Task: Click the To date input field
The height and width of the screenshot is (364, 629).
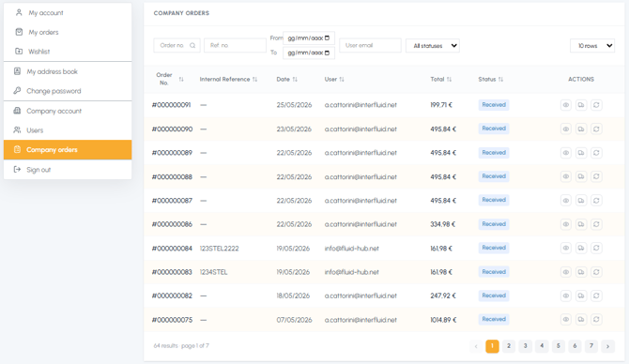Action: coord(309,53)
